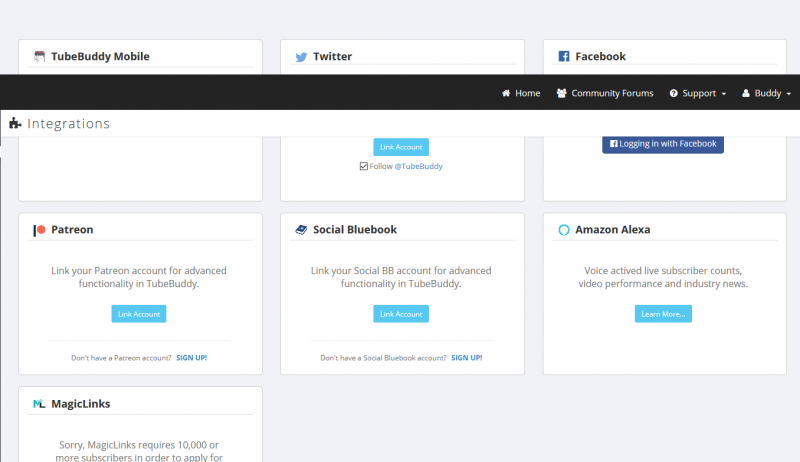Uncheck the Follow @TubeBuddy checkbox
Screen dimensions: 800x462
[364, 166]
